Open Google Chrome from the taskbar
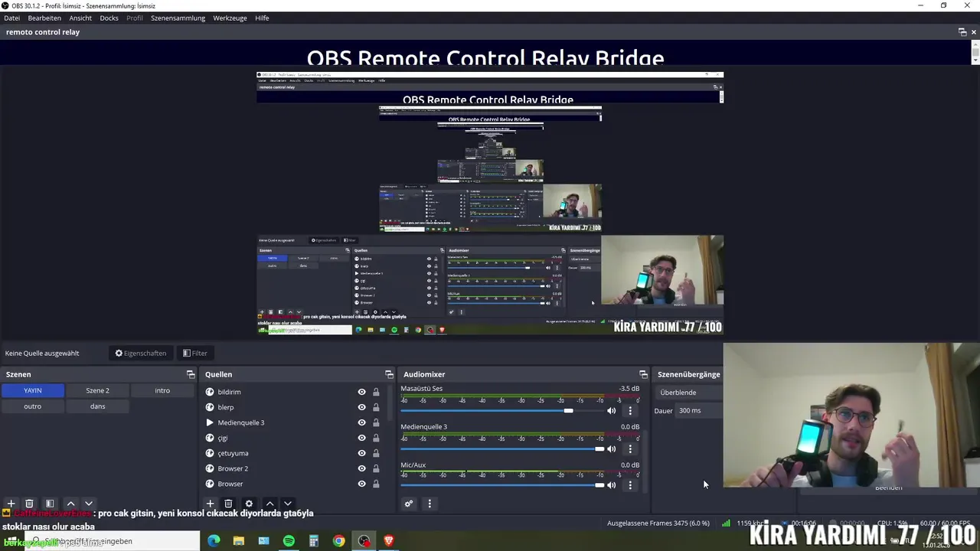Image resolution: width=980 pixels, height=551 pixels. tap(338, 541)
